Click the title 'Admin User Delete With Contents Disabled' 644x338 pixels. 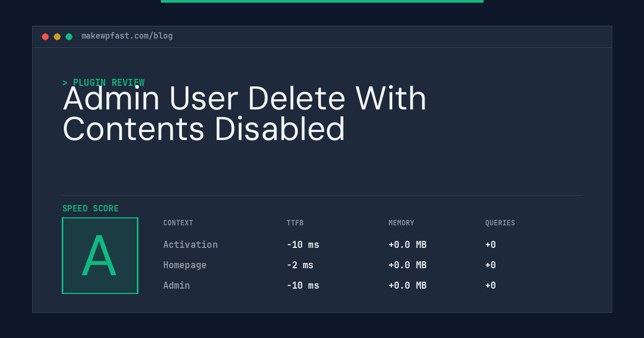tap(244, 113)
